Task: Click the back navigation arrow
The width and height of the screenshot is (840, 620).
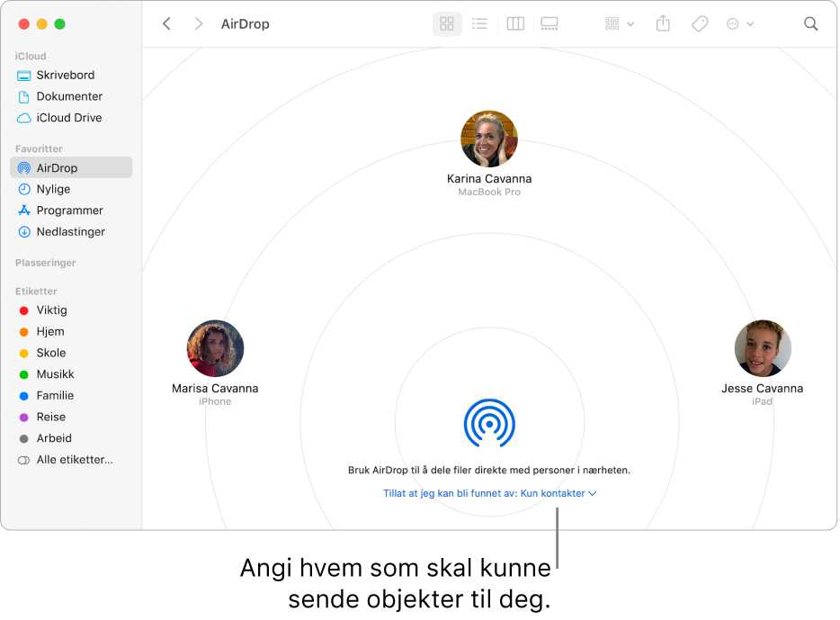Action: tap(166, 23)
